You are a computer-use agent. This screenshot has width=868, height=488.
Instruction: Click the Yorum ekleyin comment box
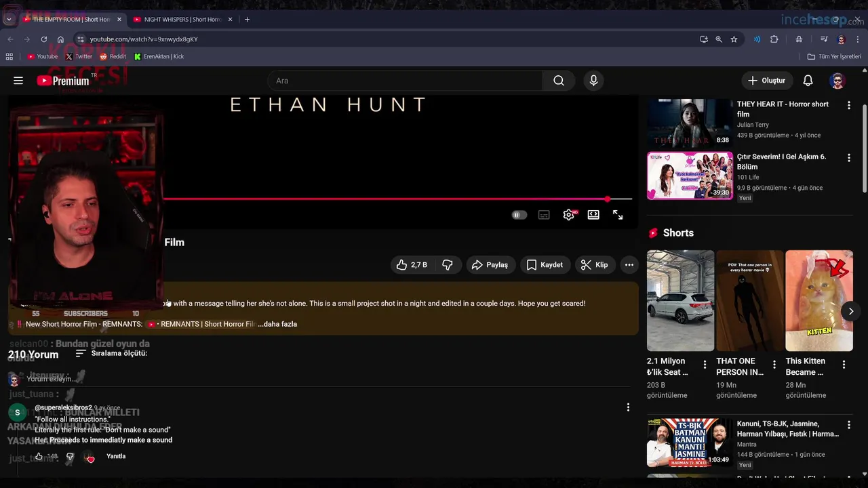[x=52, y=379]
